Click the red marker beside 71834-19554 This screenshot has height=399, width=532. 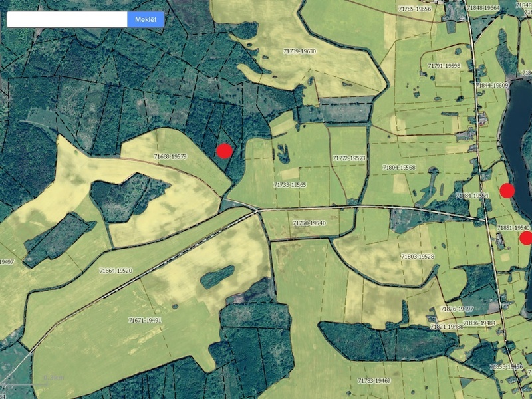point(507,191)
